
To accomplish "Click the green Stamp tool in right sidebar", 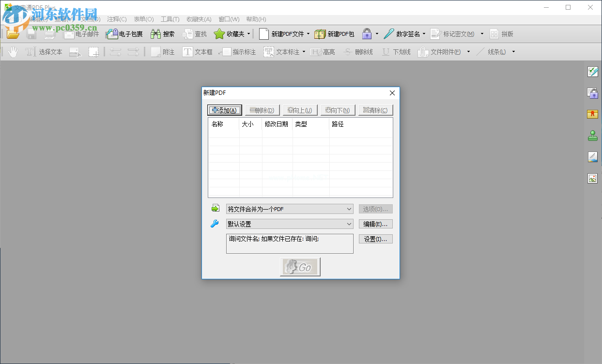I will click(x=592, y=136).
